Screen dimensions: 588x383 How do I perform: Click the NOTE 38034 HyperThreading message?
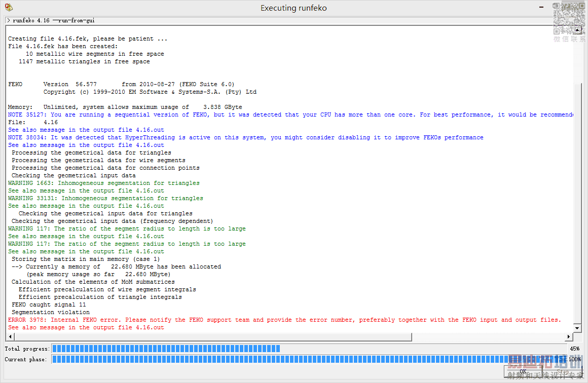click(246, 137)
